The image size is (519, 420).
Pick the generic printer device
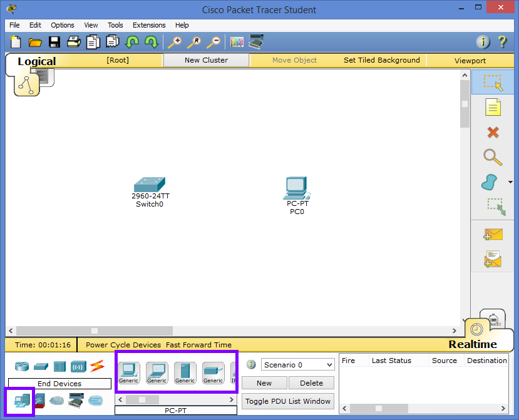(x=213, y=372)
